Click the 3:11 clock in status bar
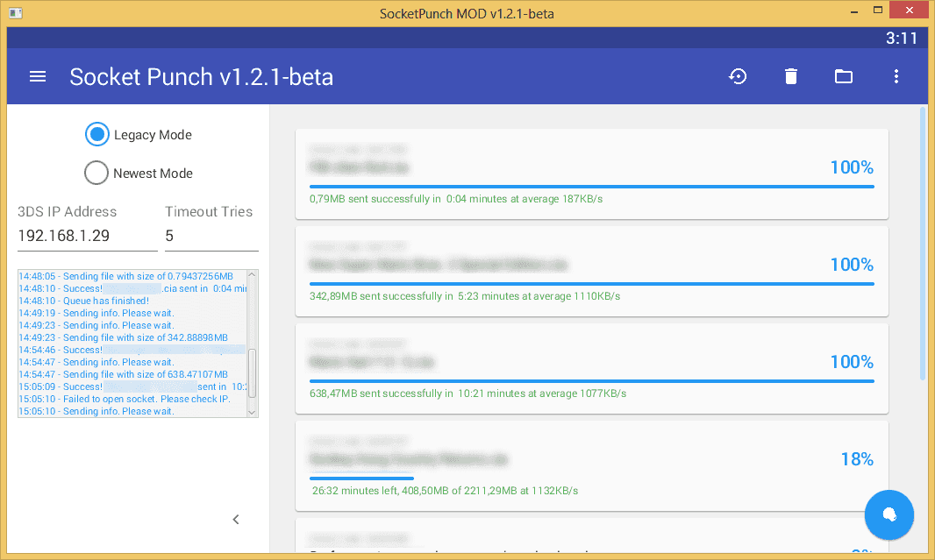This screenshot has width=935, height=560. [902, 39]
